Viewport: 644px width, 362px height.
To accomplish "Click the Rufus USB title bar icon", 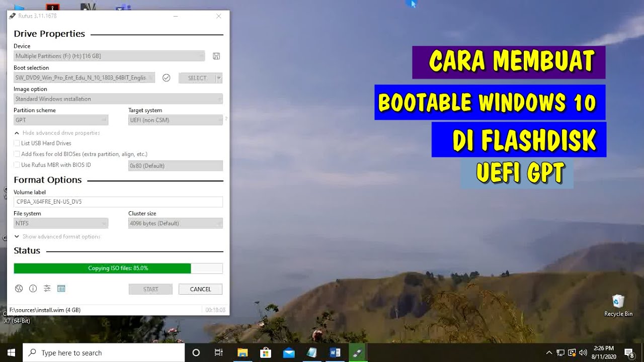I will click(13, 16).
